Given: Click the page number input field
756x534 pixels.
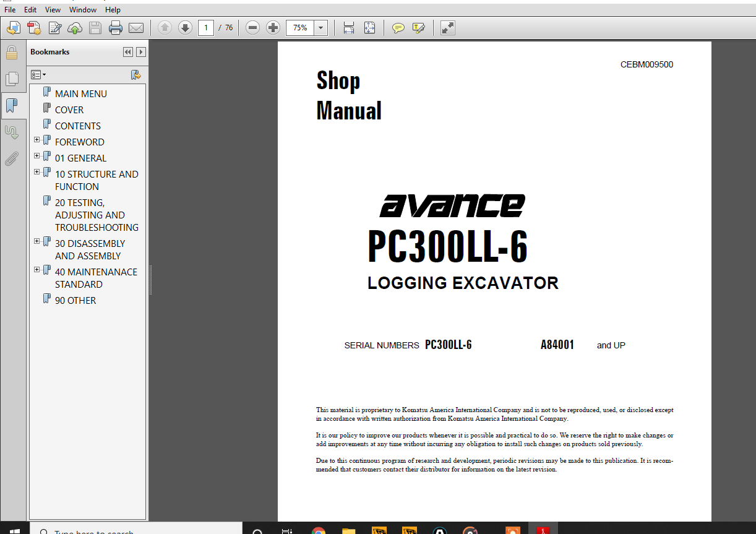Looking at the screenshot, I should click(x=206, y=28).
